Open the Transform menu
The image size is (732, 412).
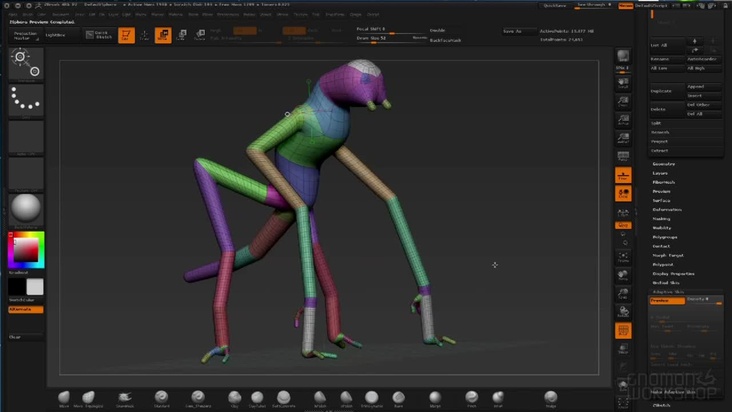pyautogui.click(x=335, y=14)
